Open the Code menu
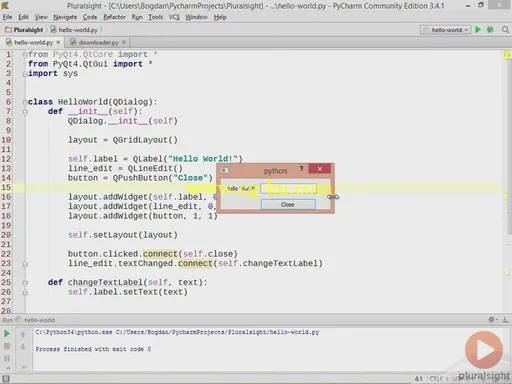This screenshot has width=512, height=384. tap(90, 17)
